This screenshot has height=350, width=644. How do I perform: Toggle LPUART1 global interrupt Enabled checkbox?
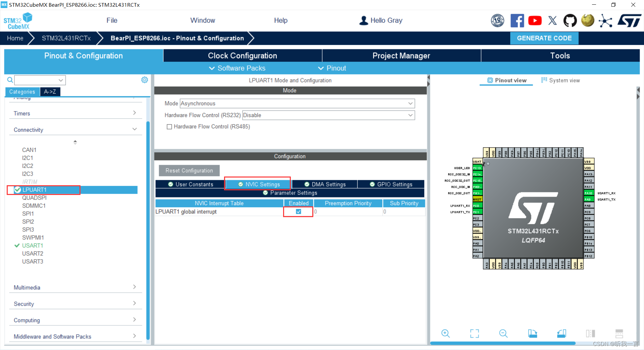tap(299, 212)
